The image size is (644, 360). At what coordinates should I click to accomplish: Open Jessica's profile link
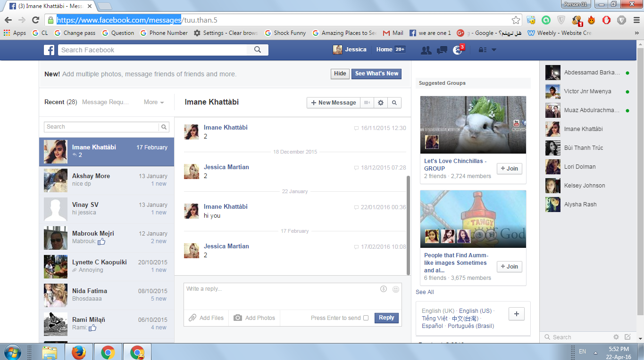[x=350, y=49]
